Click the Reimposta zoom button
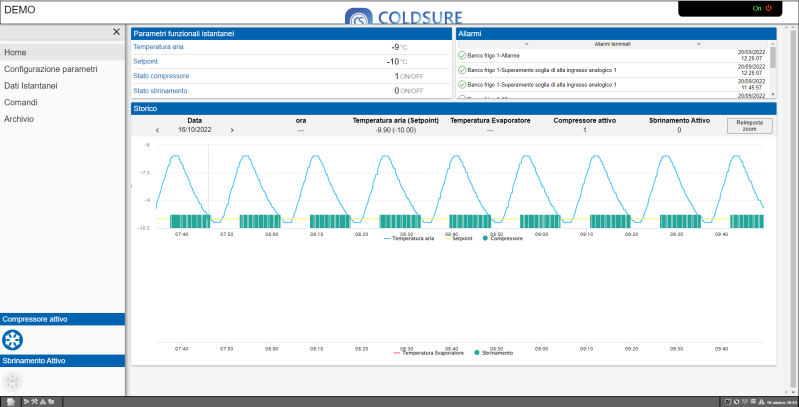The width and height of the screenshot is (799, 407). click(x=750, y=126)
